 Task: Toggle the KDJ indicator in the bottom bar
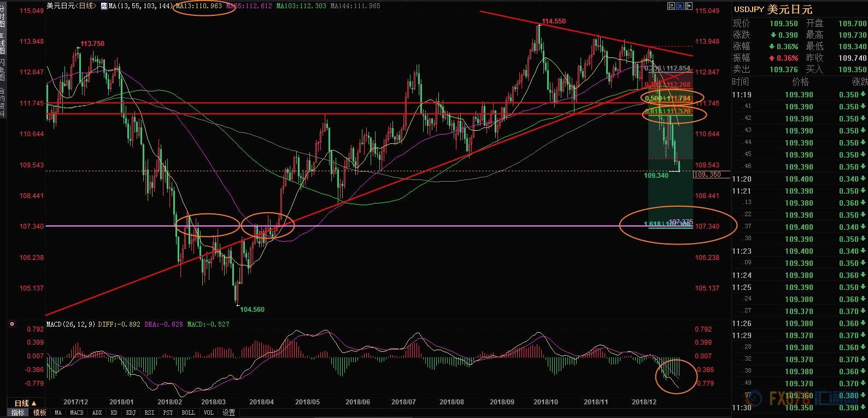131,413
